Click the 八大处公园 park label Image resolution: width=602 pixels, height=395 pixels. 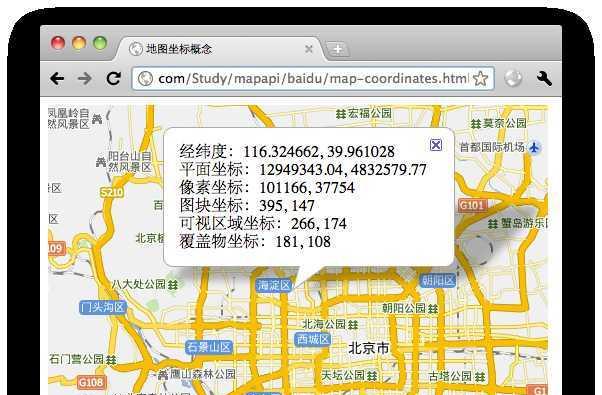click(145, 284)
